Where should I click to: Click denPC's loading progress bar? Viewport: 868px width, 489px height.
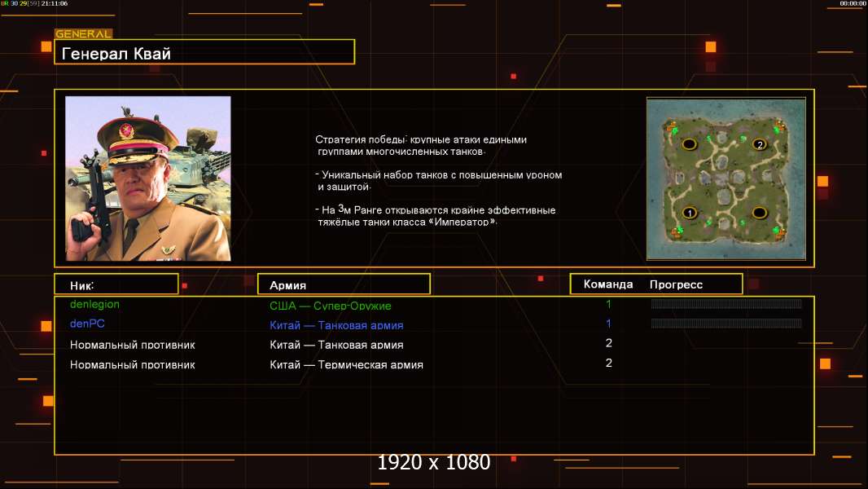pos(726,324)
